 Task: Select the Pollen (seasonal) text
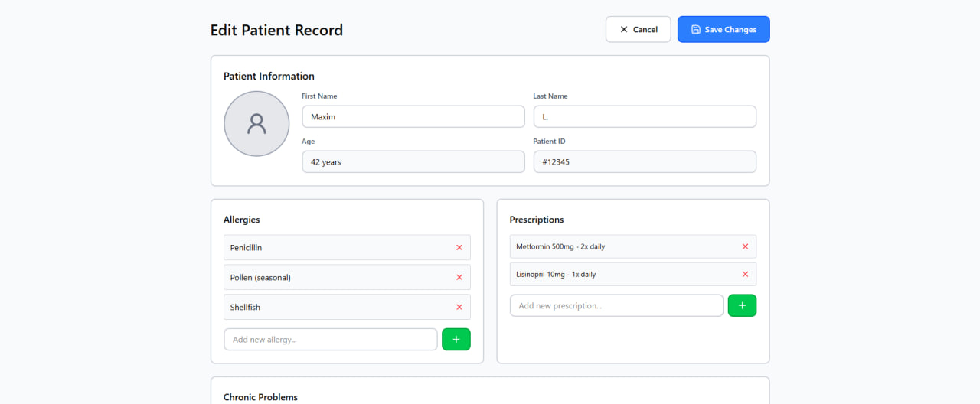point(260,278)
